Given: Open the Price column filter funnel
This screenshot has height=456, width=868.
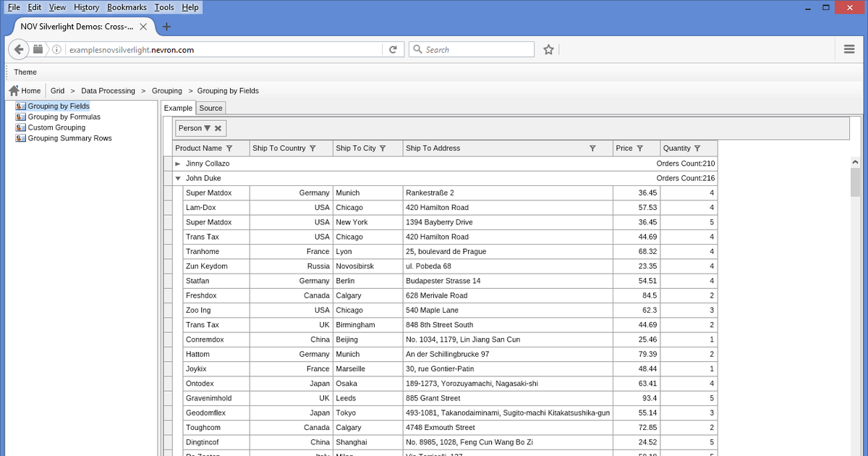Looking at the screenshot, I should pyautogui.click(x=639, y=148).
